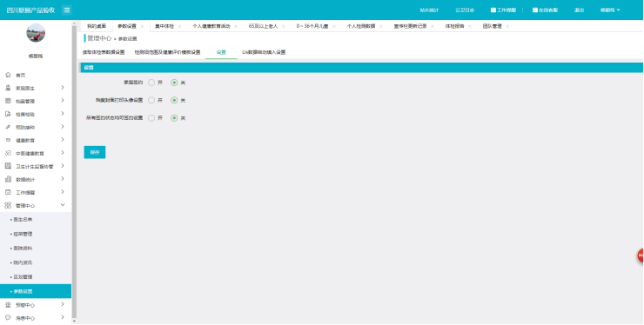Switch to the 我的桌面 tab
Viewport: 644px width, 325px height.
[x=97, y=26]
